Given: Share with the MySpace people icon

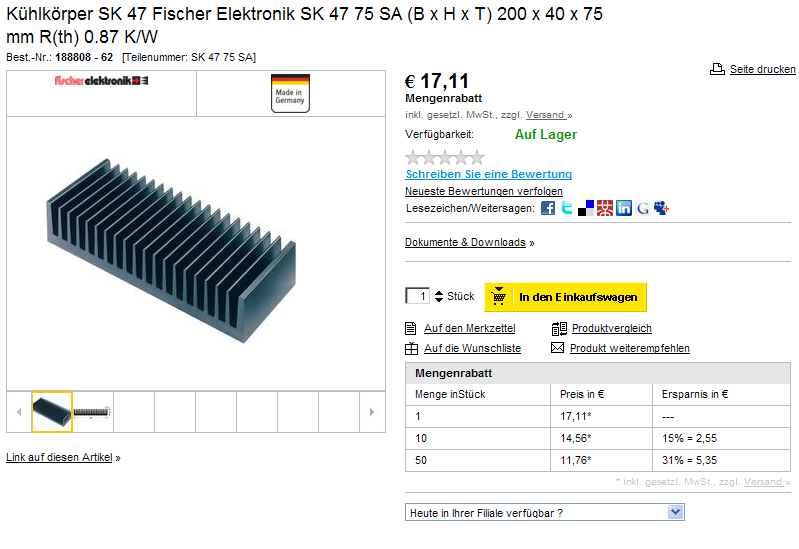Looking at the screenshot, I should click(x=661, y=208).
